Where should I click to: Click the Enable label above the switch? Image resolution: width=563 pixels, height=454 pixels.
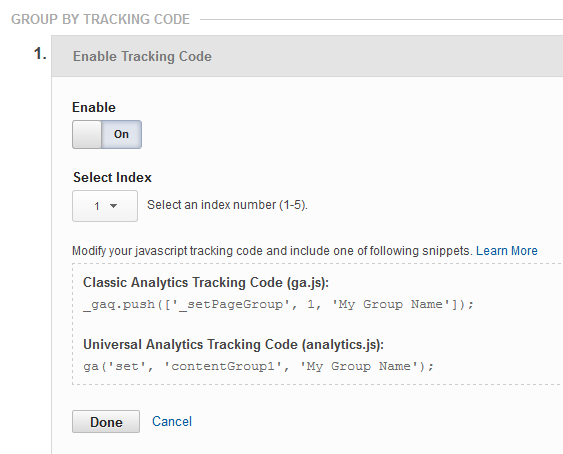pos(94,107)
